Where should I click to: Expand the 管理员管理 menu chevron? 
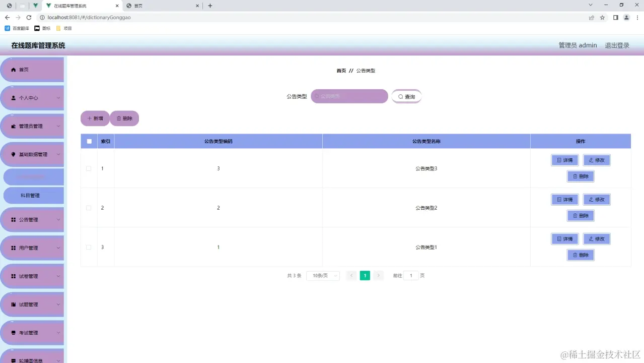pos(58,126)
